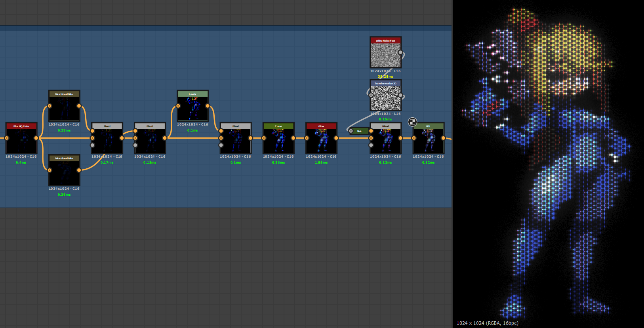Select the Blend node timed 0.1ms

pos(236,138)
